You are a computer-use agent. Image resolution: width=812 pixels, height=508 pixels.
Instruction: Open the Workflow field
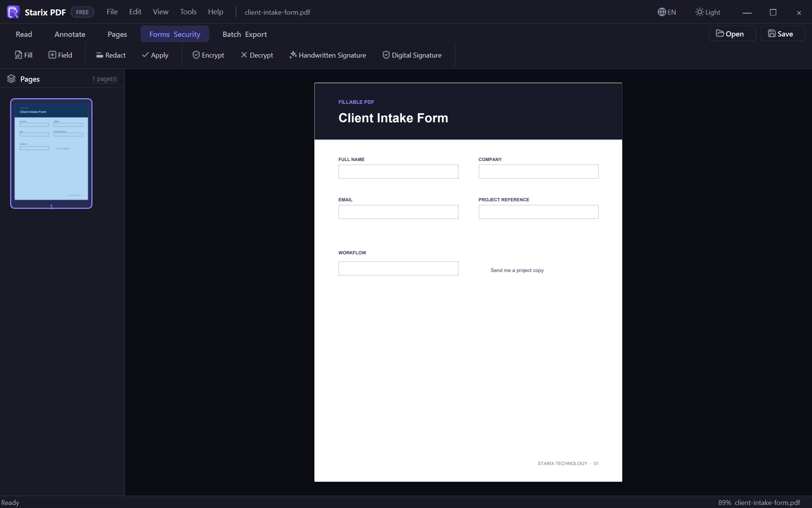(398, 268)
